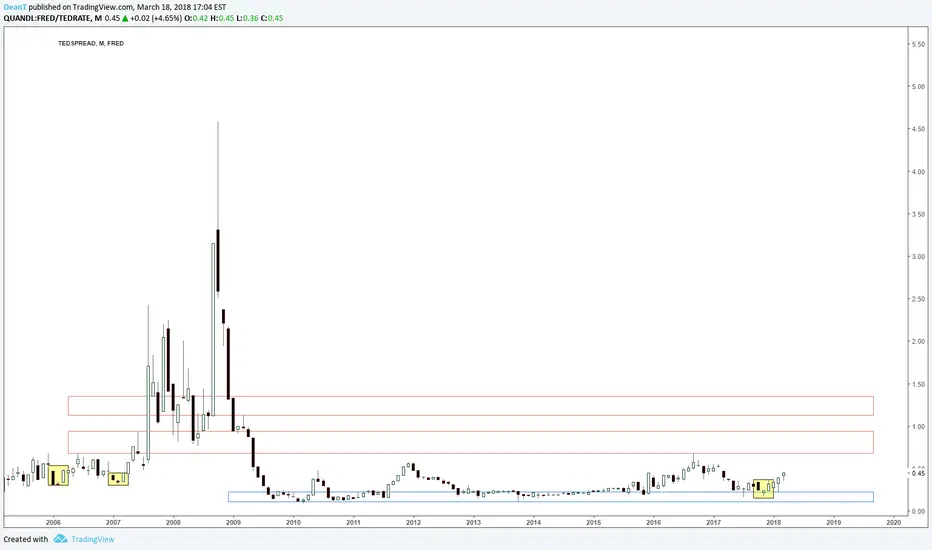Click the H:0.45 high value
The image size is (932, 550).
click(222, 18)
